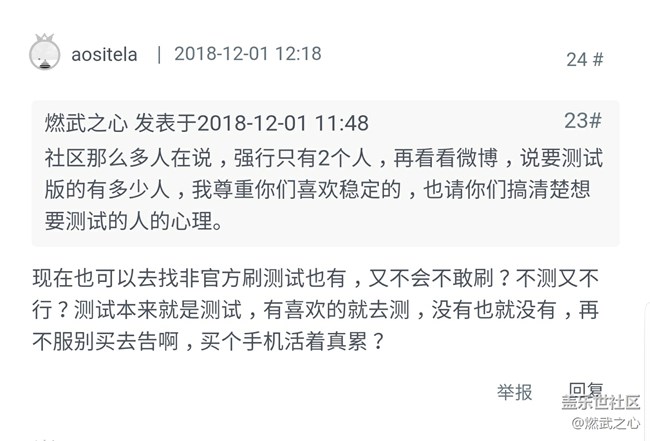Open quoted author 燃武之心 profile
This screenshot has height=441, width=650.
[x=86, y=123]
